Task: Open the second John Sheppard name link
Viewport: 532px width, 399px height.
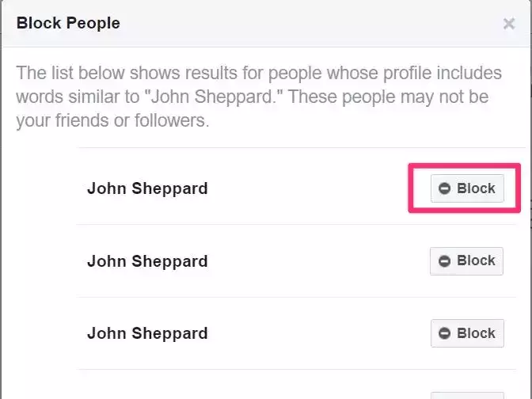Action: click(x=147, y=261)
